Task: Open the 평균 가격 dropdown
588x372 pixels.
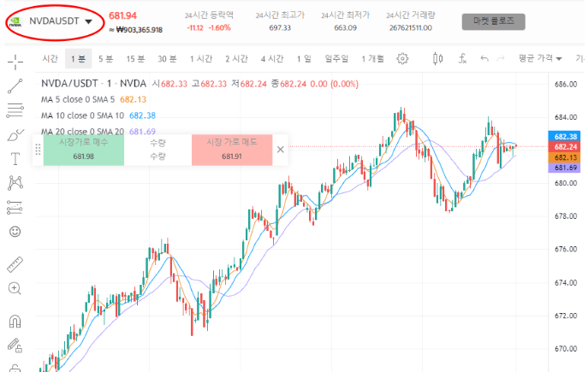Action: pos(540,58)
